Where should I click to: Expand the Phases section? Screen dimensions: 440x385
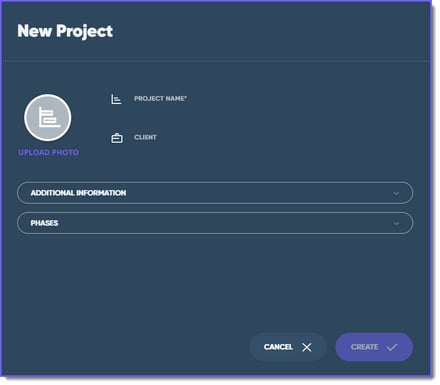(215, 223)
